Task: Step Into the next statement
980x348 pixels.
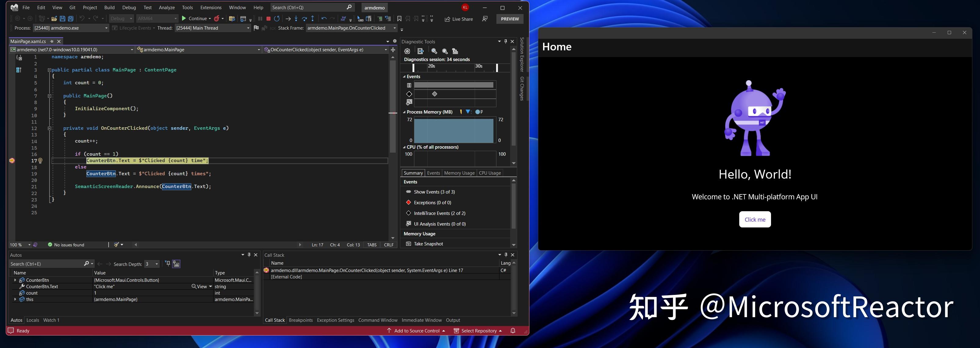Action: point(296,18)
